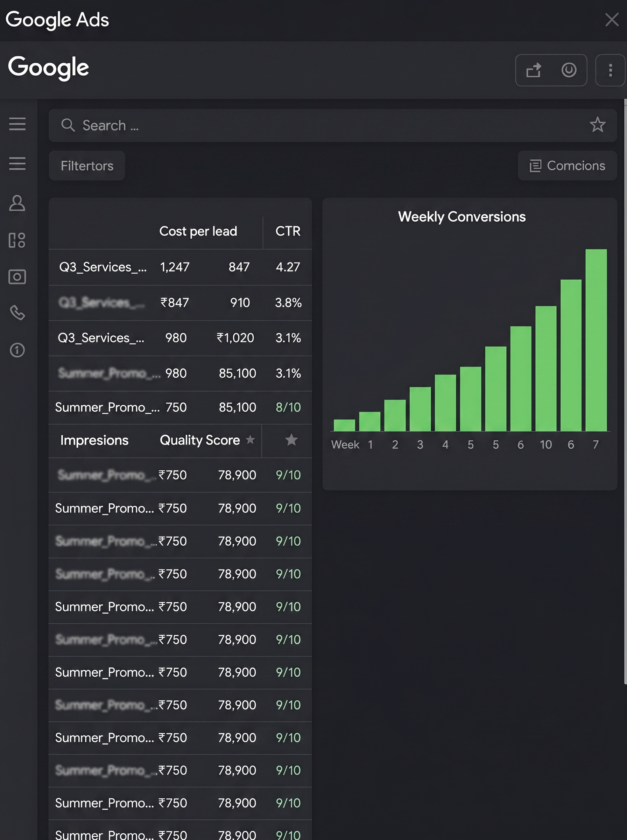Click the Quality Score column header
This screenshot has height=840, width=627.
pos(200,440)
